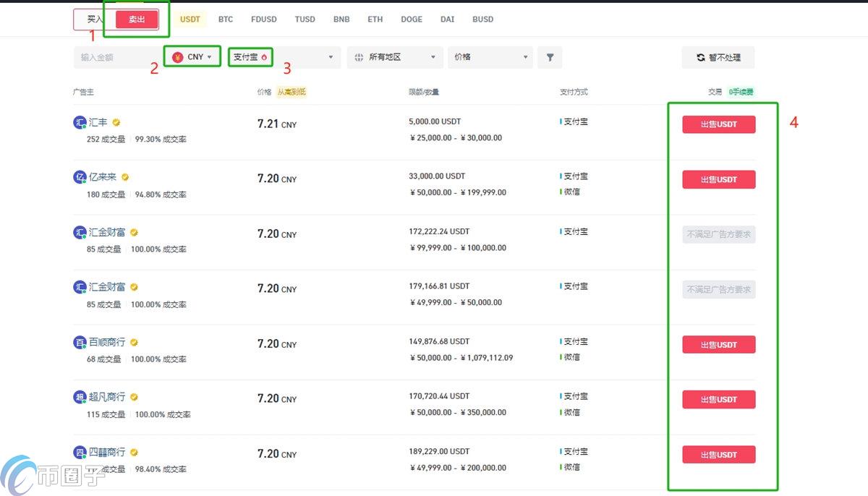Viewport: 868px width, 496px height.
Task: Expand the 支付宝 payment method dropdown
Action: 331,57
